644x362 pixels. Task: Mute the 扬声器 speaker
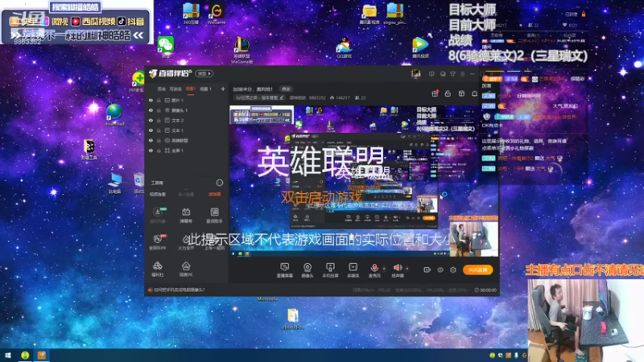pyautogui.click(x=397, y=269)
